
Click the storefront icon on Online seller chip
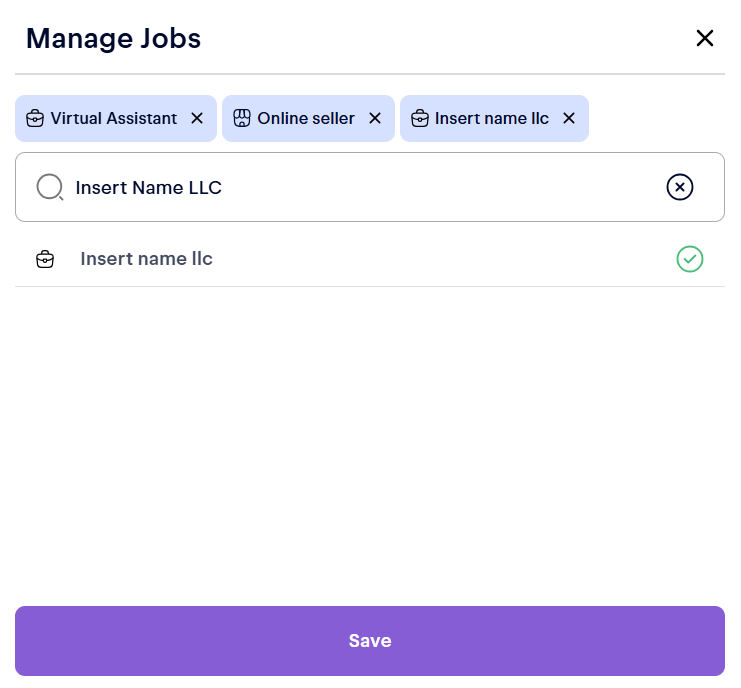pyautogui.click(x=241, y=118)
